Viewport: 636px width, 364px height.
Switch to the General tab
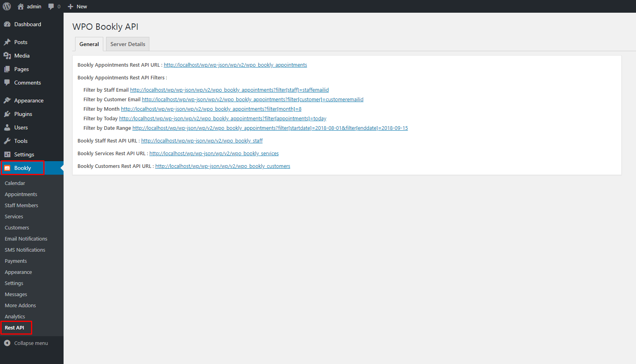(x=89, y=44)
